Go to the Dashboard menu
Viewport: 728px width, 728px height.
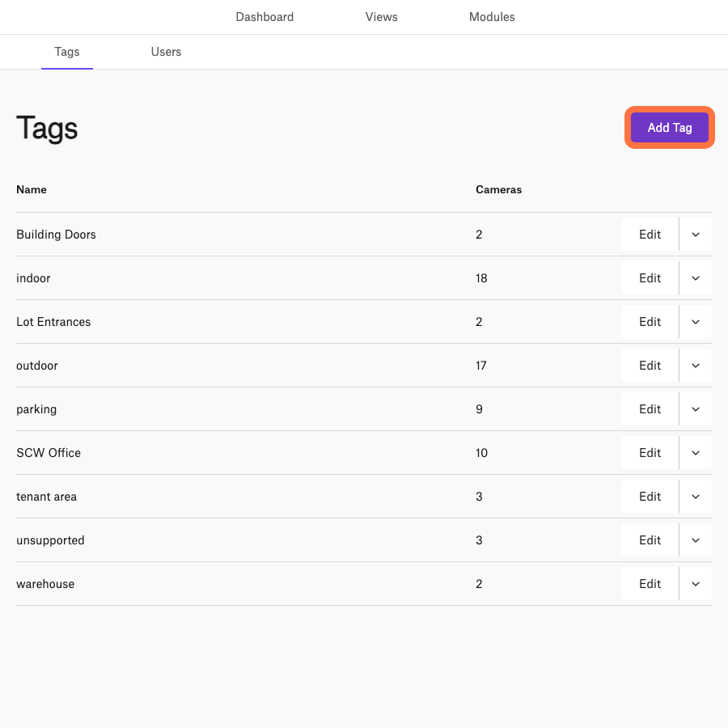click(265, 17)
